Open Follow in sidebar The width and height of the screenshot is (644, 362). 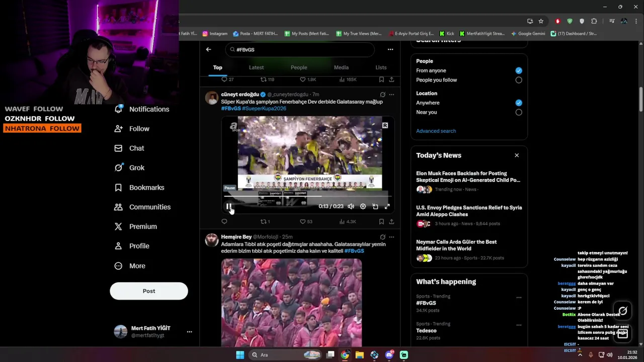(x=132, y=129)
